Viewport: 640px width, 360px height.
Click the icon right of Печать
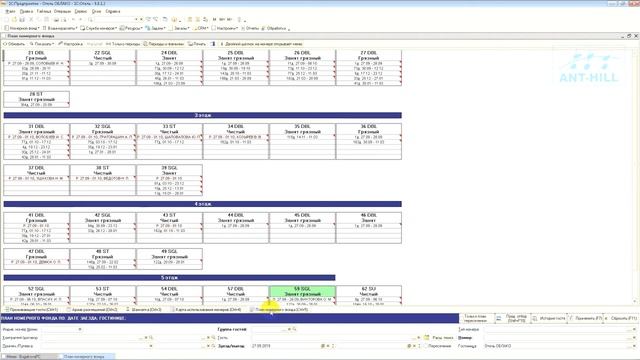[x=213, y=44]
